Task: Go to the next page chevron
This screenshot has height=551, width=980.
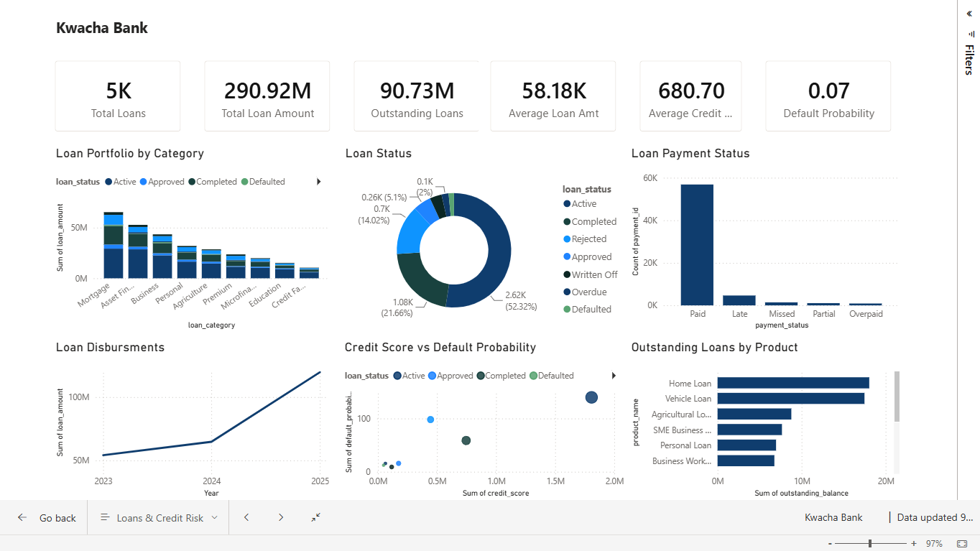Action: (281, 517)
